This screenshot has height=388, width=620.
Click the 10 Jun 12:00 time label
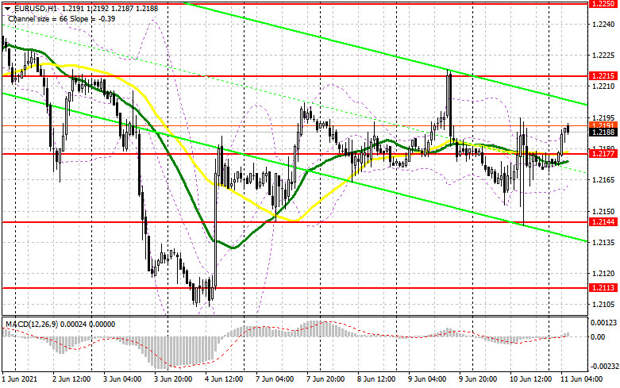pos(530,379)
